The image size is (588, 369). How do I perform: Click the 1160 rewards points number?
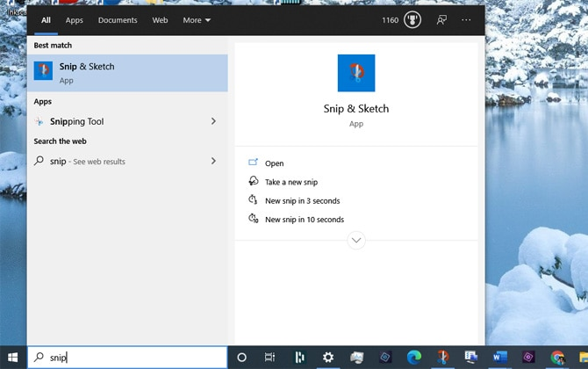coord(390,20)
